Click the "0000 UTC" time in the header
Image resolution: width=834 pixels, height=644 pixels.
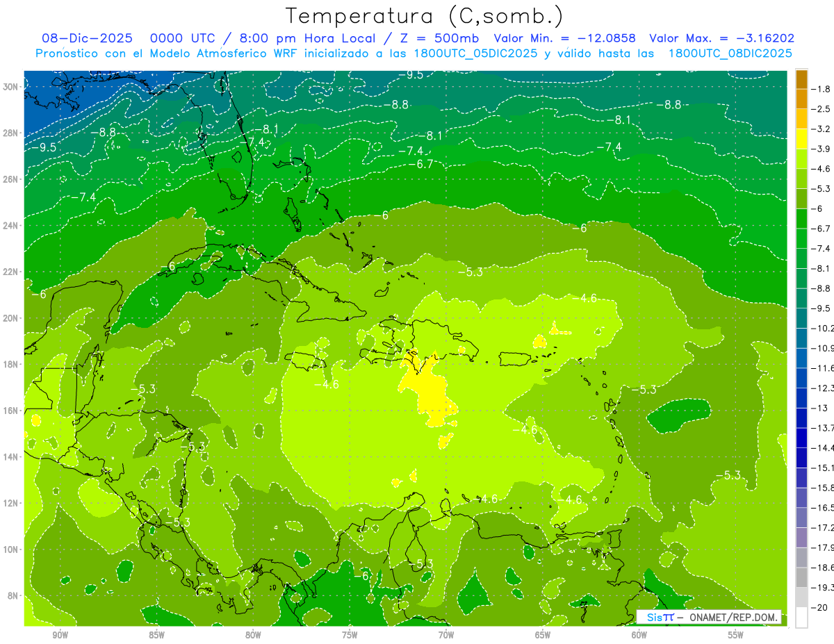183,38
